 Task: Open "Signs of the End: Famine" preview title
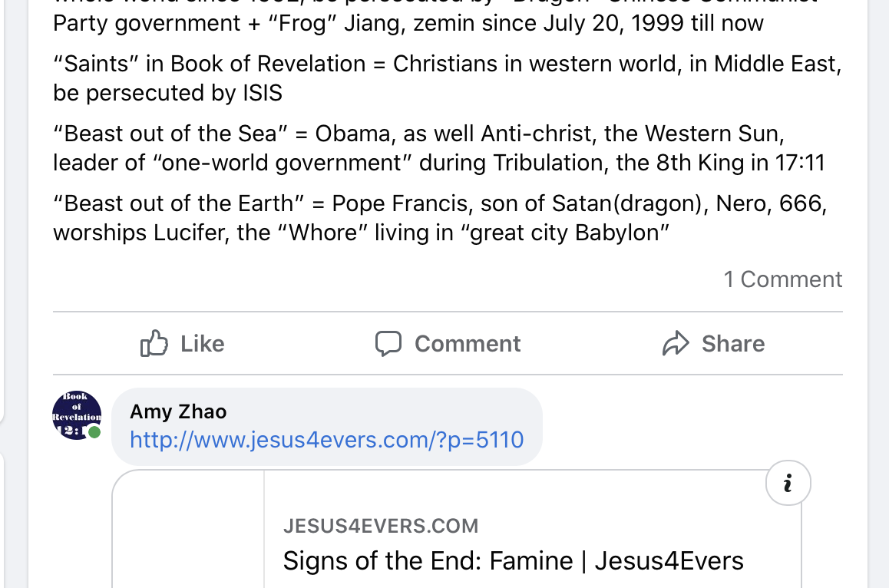click(x=513, y=560)
